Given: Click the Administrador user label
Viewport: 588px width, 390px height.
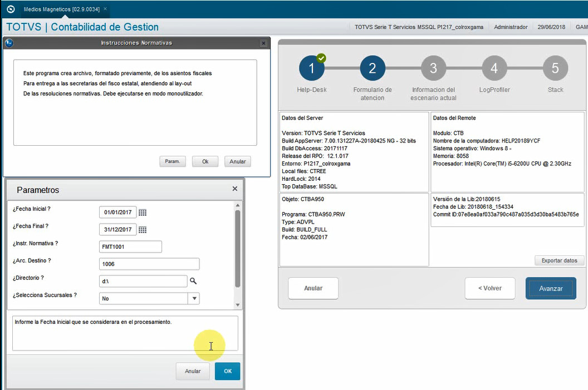Looking at the screenshot, I should click(x=511, y=27).
